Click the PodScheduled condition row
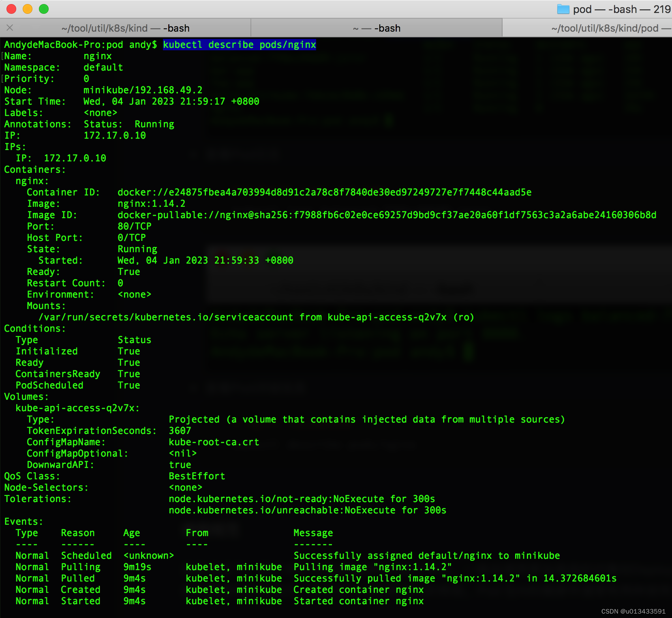The height and width of the screenshot is (618, 672). (78, 385)
